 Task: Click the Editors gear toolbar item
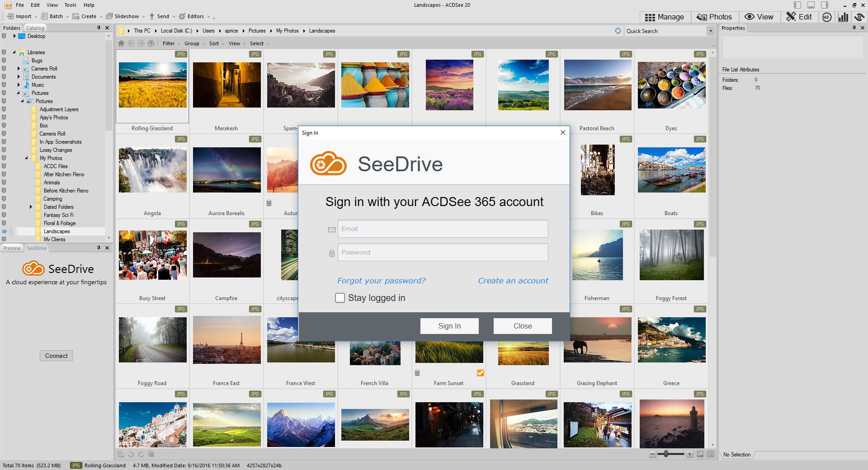191,16
